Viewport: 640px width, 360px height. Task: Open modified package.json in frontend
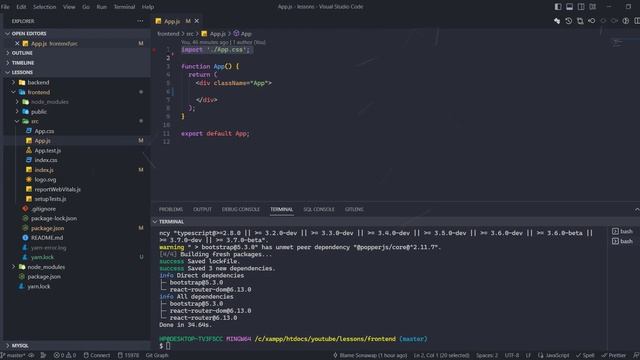coord(47,228)
